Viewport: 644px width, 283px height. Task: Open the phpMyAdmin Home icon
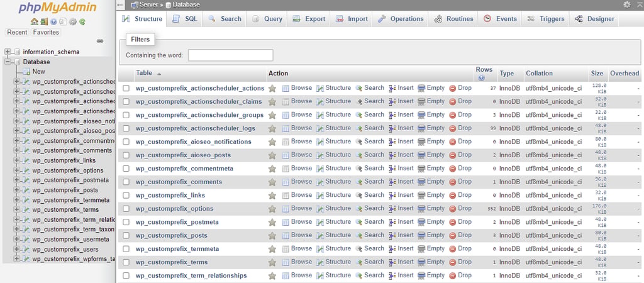(35, 22)
